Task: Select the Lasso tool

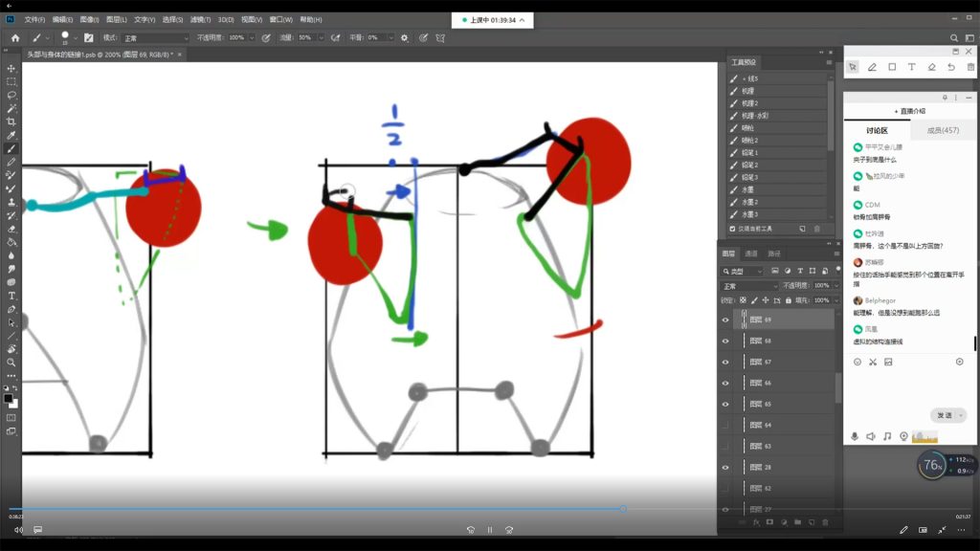Action: tap(11, 96)
